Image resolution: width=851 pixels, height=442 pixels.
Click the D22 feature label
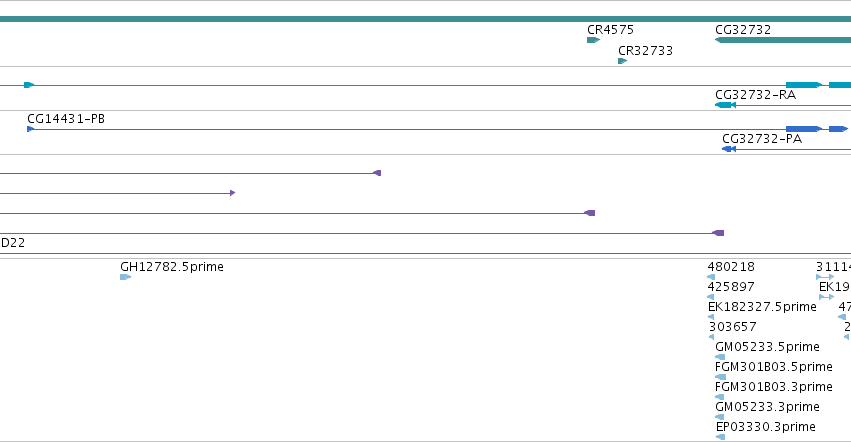click(x=12, y=243)
